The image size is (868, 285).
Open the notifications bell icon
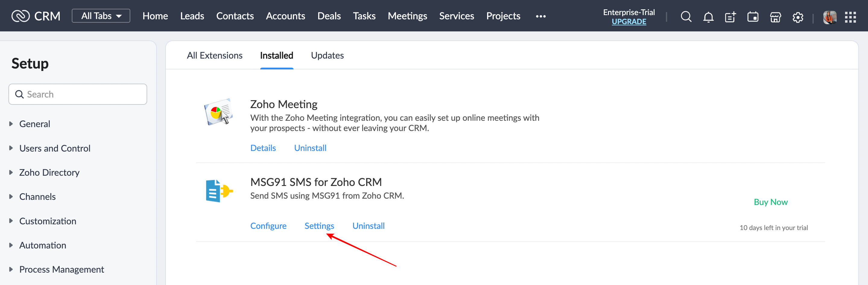tap(708, 17)
